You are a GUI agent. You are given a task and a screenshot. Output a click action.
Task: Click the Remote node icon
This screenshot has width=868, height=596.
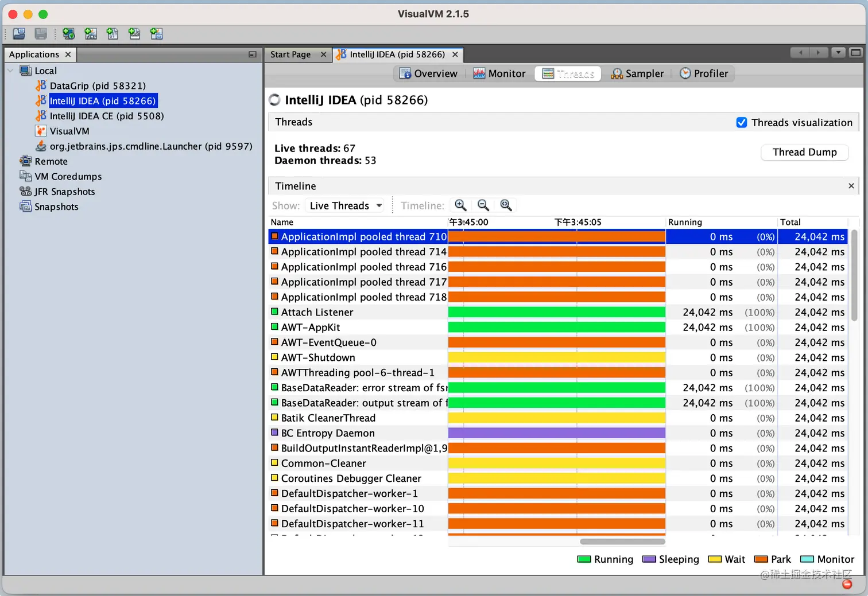(x=25, y=161)
